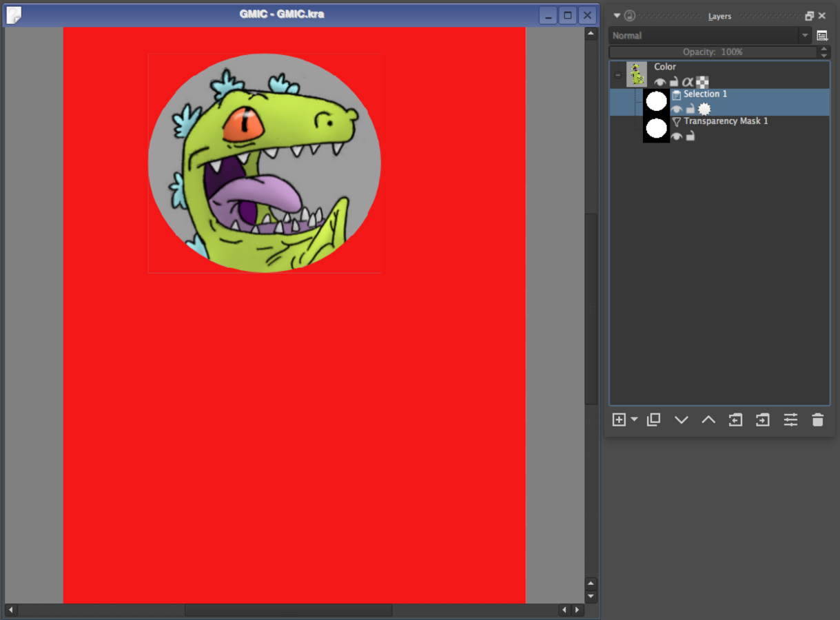Move layer into group icon
The height and width of the screenshot is (620, 840).
point(762,420)
